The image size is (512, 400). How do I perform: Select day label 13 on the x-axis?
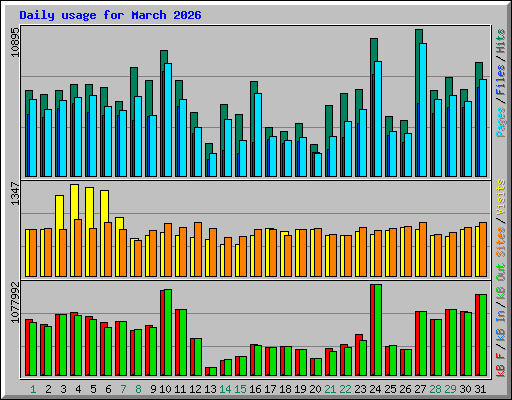[x=210, y=389]
